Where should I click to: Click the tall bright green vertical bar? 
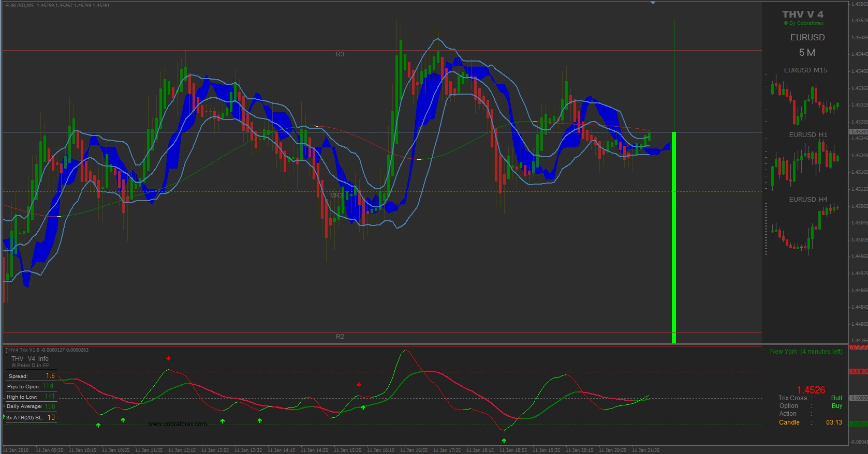[674, 238]
